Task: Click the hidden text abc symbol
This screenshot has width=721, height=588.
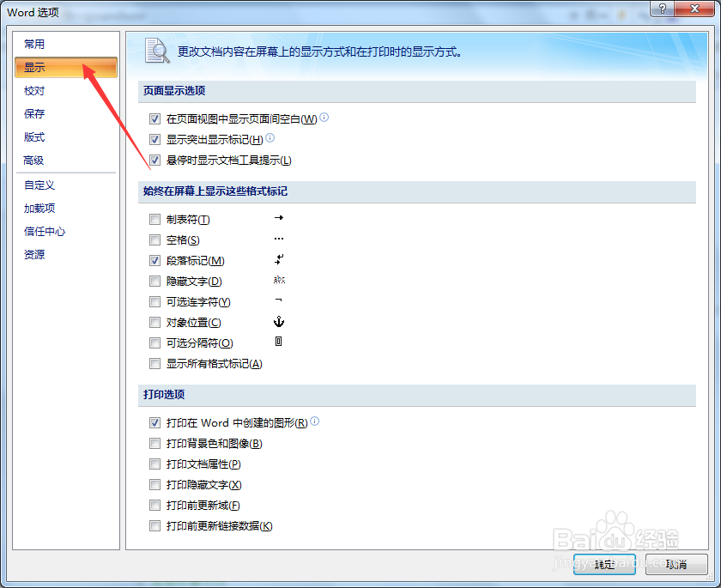Action: click(279, 280)
